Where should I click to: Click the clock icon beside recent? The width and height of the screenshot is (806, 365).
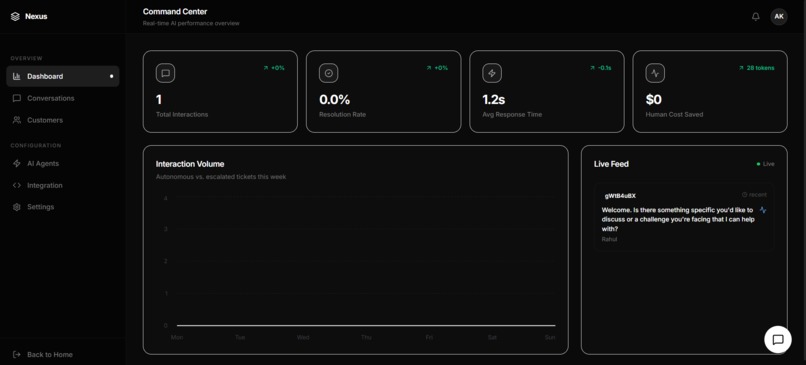[x=744, y=195]
